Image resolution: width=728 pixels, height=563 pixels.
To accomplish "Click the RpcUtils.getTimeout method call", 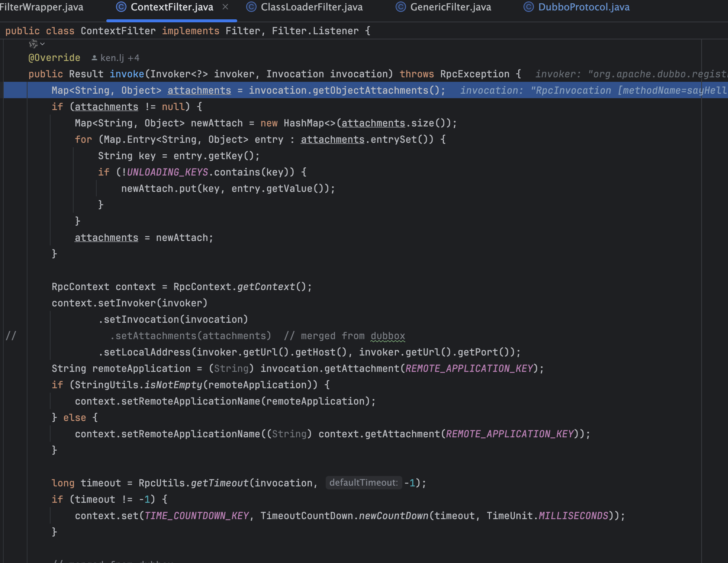I will (x=193, y=483).
